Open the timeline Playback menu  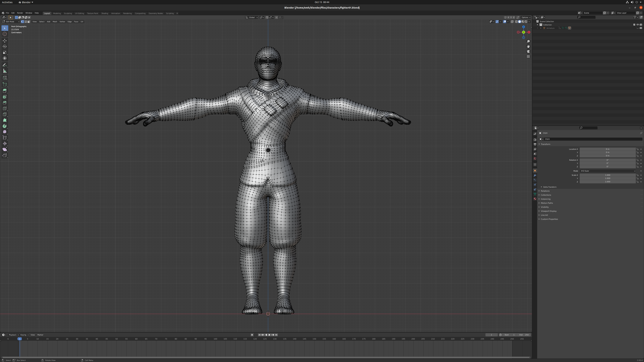coord(13,335)
